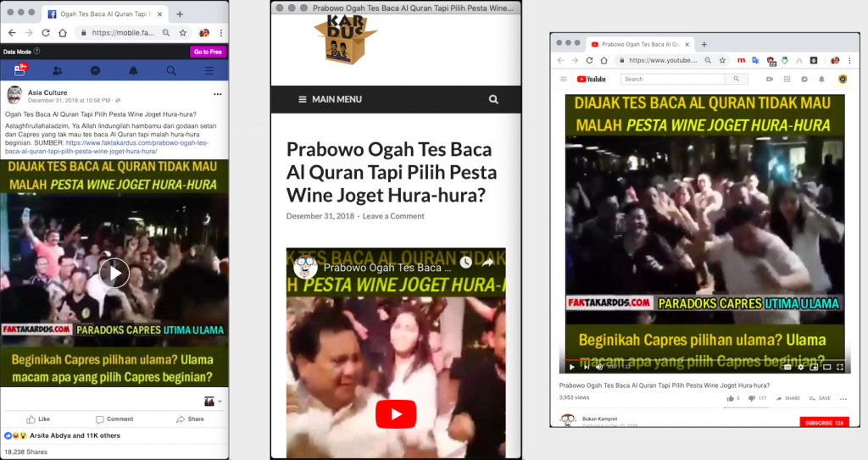The width and height of the screenshot is (868, 460).
Task: Click the YouTube Search input field
Action: 674,79
